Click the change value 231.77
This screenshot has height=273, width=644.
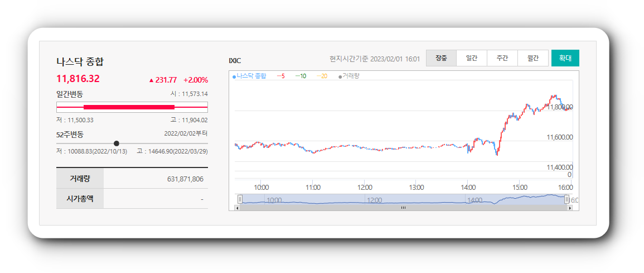(166, 80)
